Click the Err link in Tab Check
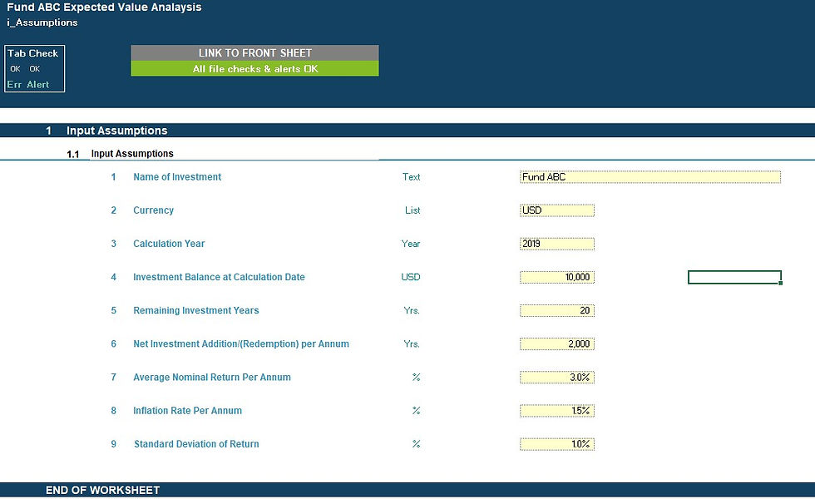 [x=14, y=85]
